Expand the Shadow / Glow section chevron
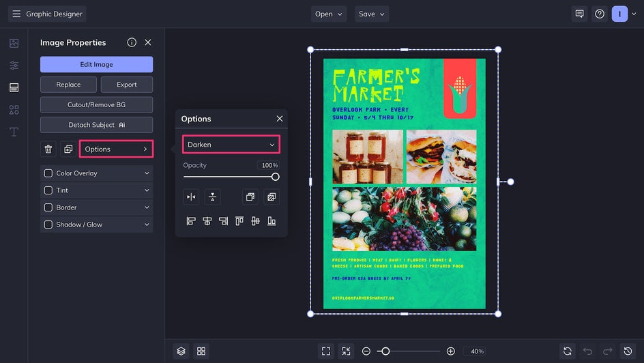 click(x=147, y=224)
